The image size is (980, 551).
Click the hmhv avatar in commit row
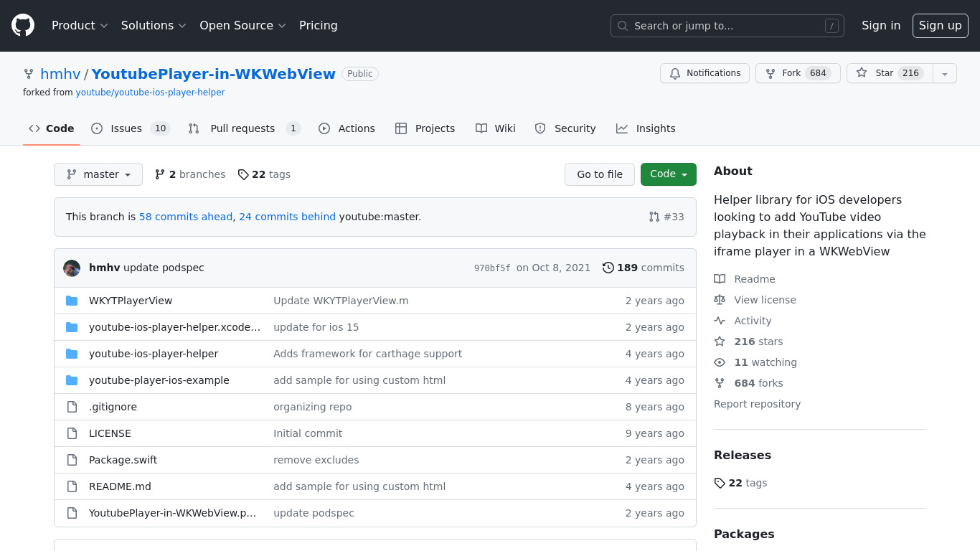click(72, 268)
